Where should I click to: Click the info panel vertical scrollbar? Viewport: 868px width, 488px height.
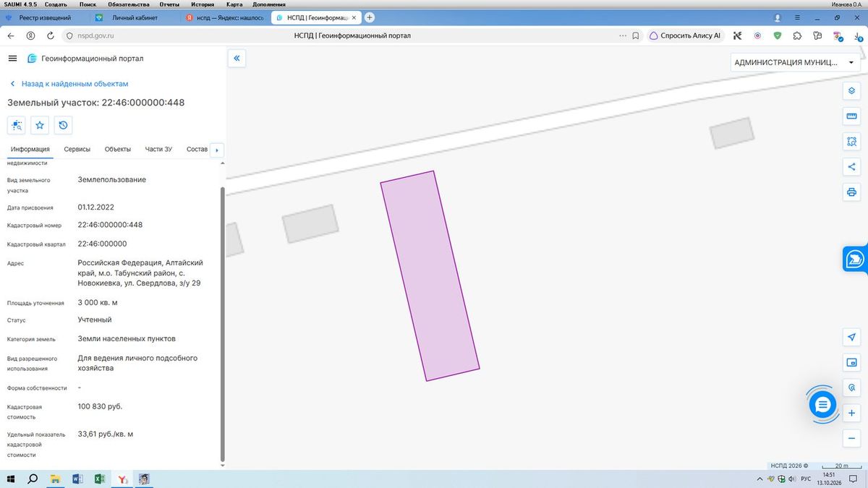tap(222, 324)
